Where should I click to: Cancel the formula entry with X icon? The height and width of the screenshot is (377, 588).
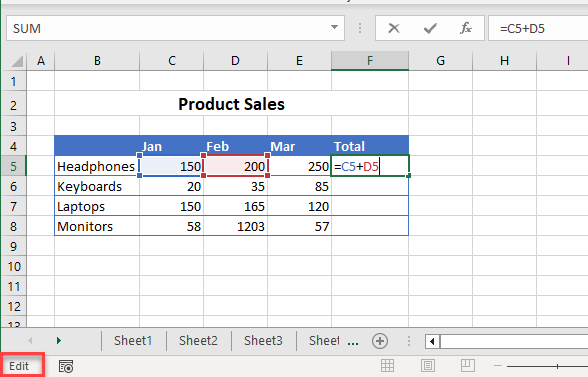pos(394,28)
